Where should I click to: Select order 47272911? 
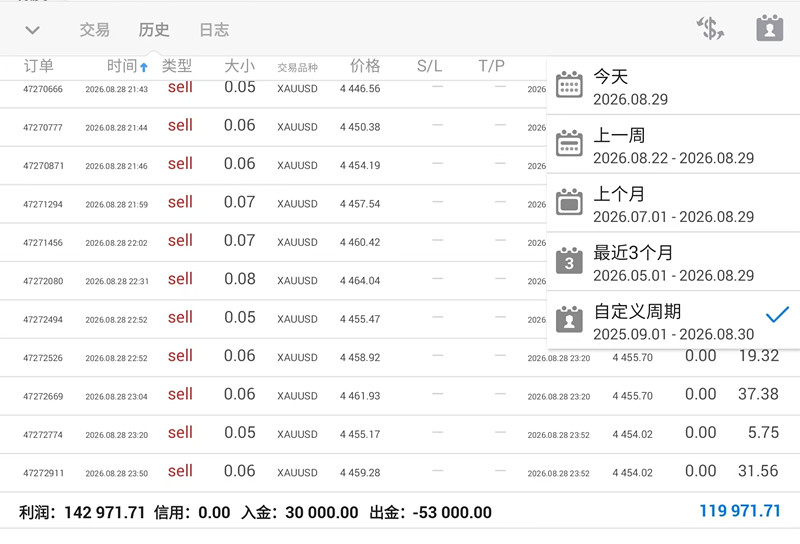(x=43, y=473)
